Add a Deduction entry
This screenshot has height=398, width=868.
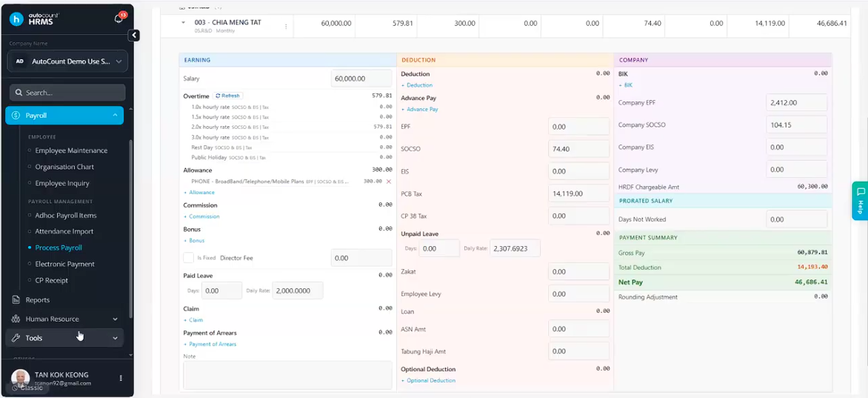coord(417,85)
